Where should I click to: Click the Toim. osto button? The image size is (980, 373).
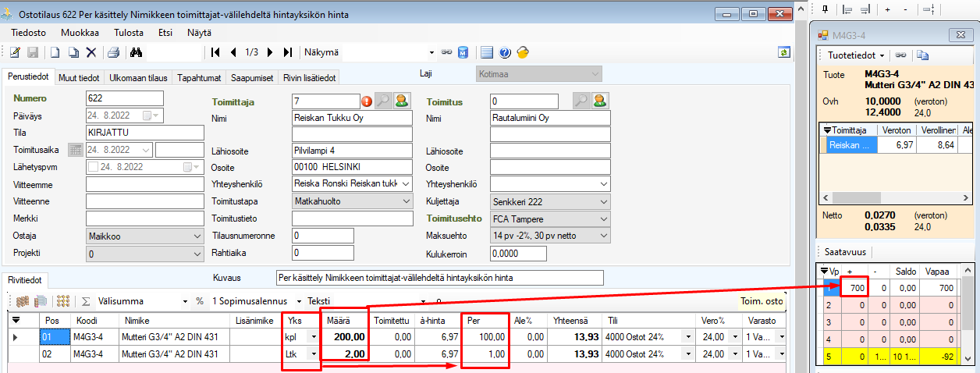click(x=763, y=301)
